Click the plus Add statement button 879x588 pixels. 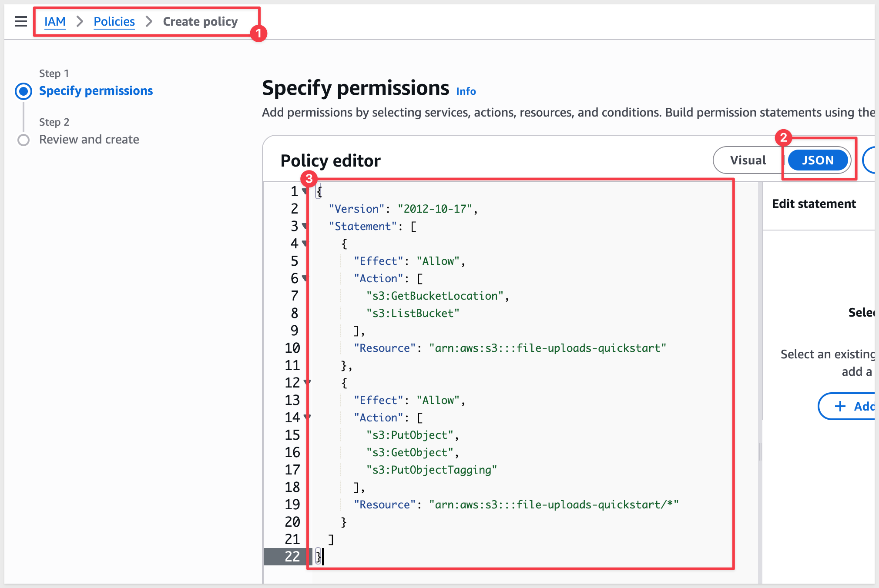coord(849,406)
